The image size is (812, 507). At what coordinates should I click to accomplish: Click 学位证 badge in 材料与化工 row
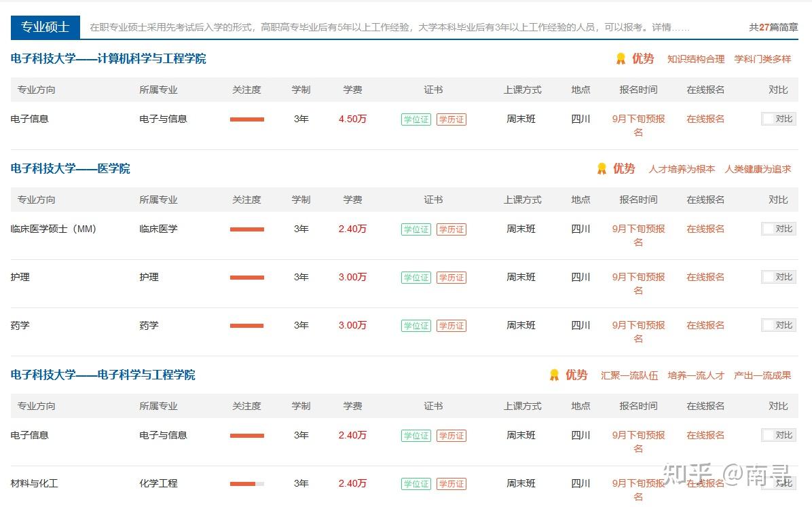pyautogui.click(x=416, y=483)
